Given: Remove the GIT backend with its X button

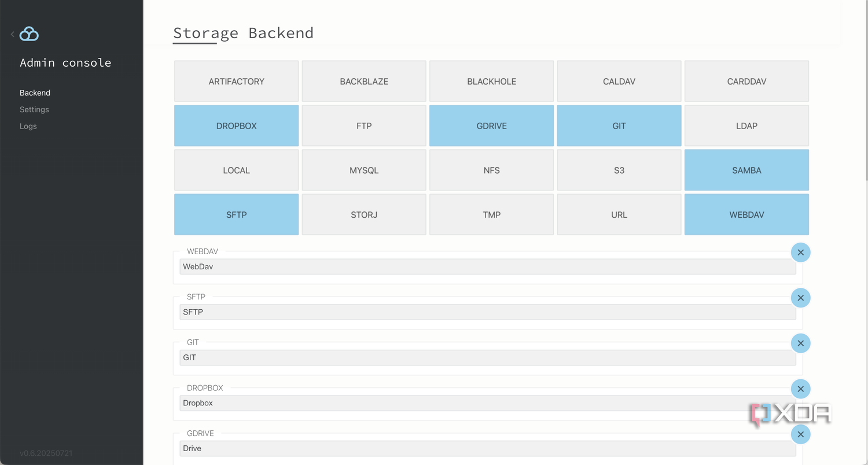Looking at the screenshot, I should tap(801, 343).
